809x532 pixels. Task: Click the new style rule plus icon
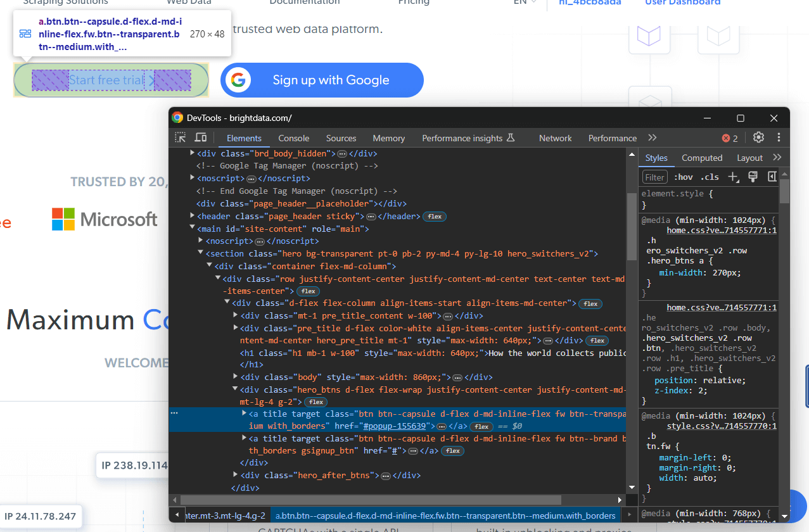pyautogui.click(x=733, y=177)
